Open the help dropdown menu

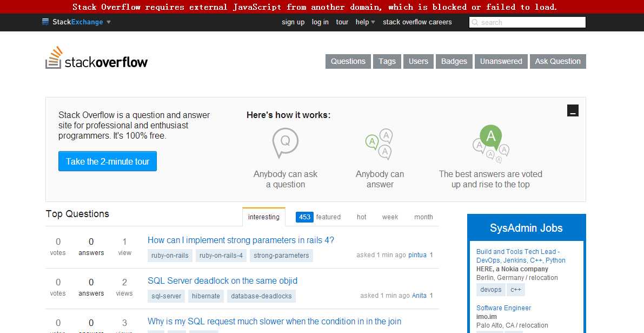tap(365, 22)
